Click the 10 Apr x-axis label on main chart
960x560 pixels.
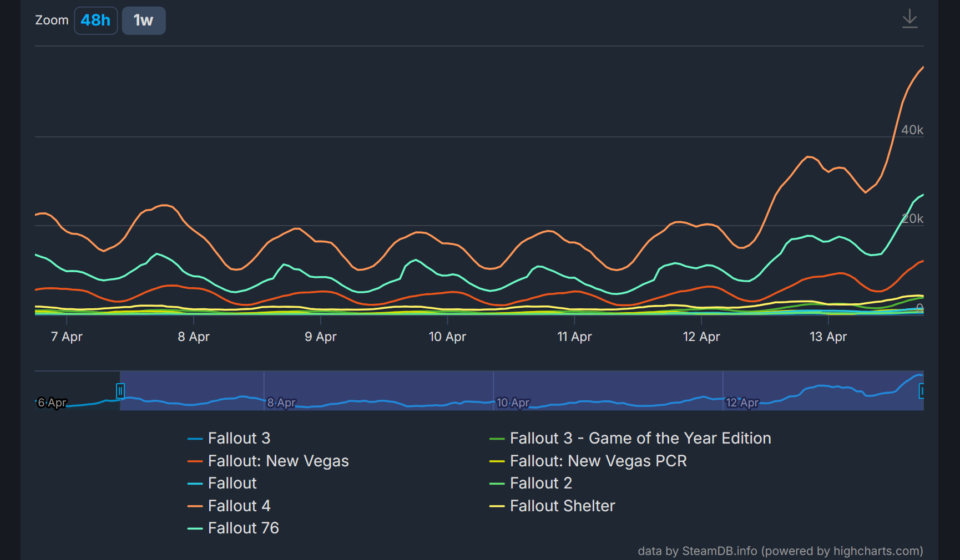click(x=447, y=337)
